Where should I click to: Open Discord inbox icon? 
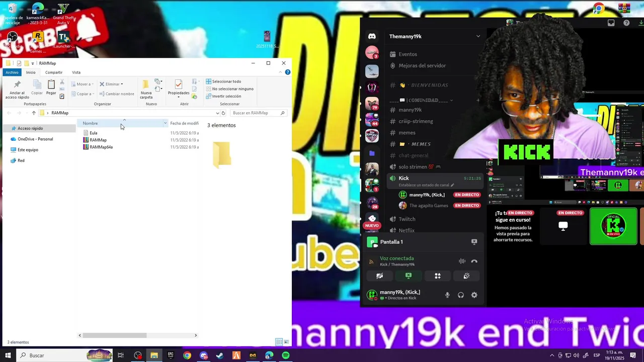pos(611,23)
